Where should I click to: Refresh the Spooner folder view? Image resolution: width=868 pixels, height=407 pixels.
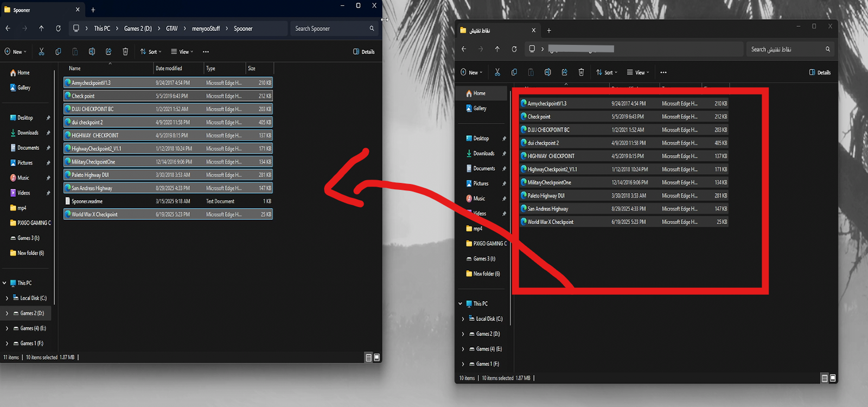(x=58, y=28)
